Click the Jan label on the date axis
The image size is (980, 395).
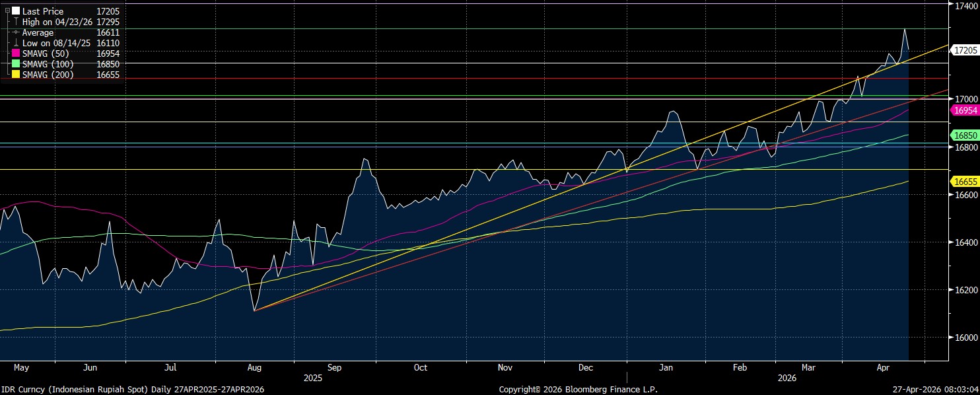click(666, 367)
